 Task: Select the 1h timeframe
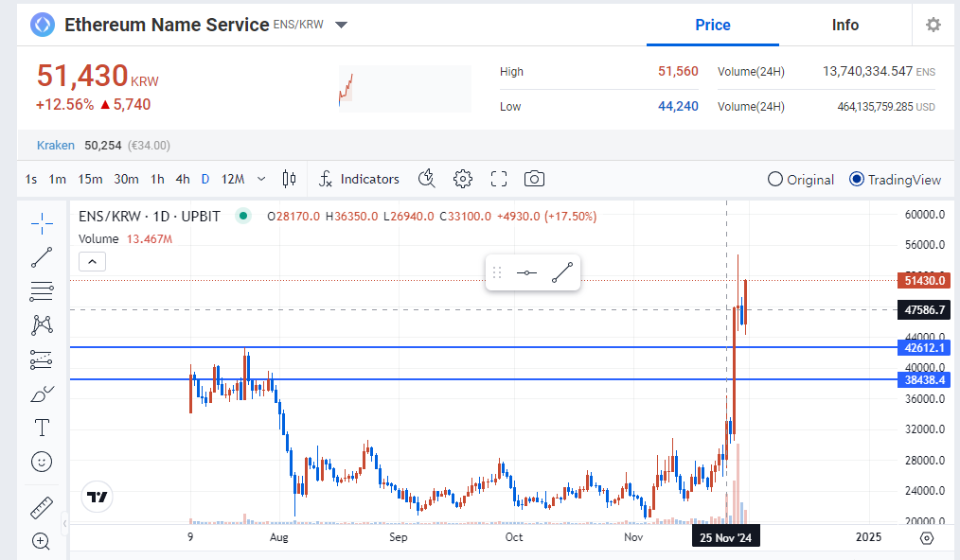[x=157, y=180]
